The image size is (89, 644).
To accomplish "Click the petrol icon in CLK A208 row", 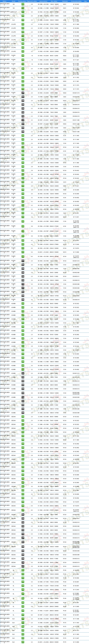I will (x=23, y=20).
